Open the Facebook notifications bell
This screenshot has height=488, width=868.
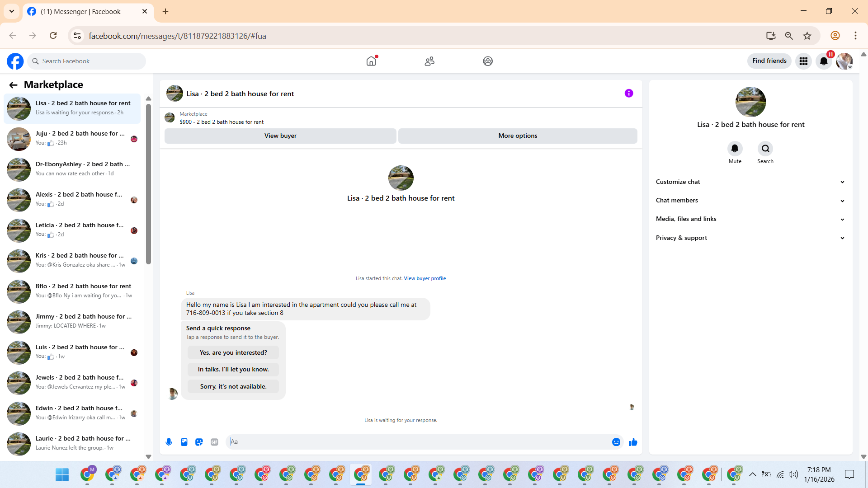coord(824,61)
